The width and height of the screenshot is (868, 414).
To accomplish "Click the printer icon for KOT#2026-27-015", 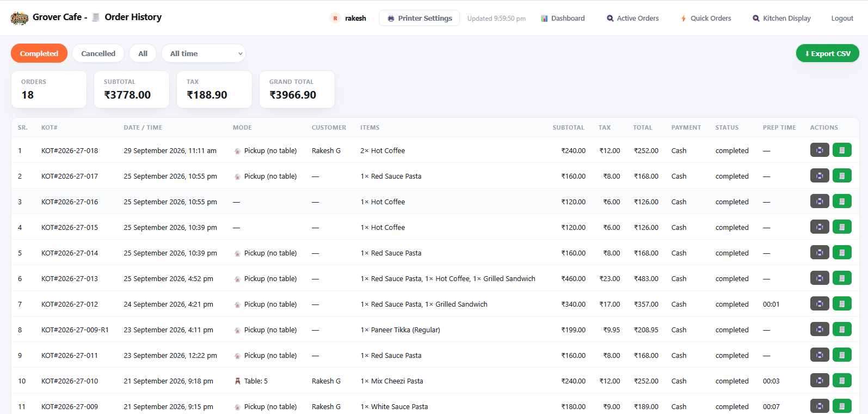I will pyautogui.click(x=820, y=227).
